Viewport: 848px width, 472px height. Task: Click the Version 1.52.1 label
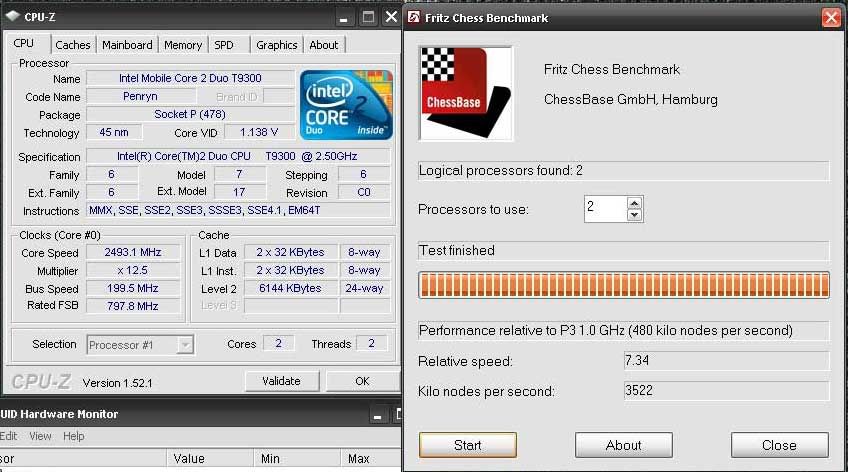click(117, 383)
